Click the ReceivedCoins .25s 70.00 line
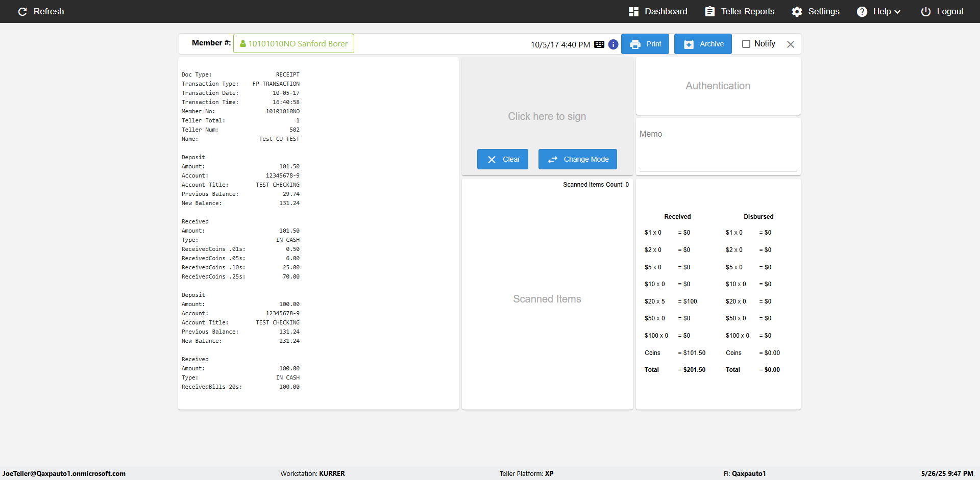 (x=240, y=276)
